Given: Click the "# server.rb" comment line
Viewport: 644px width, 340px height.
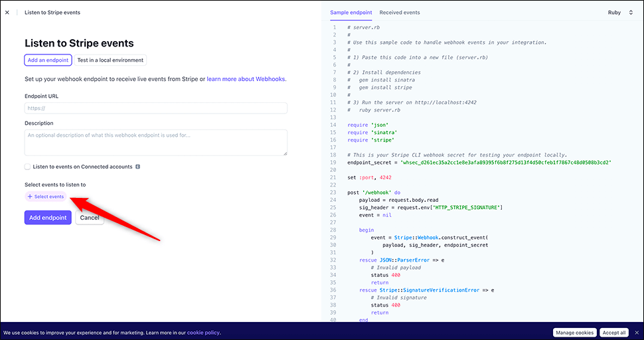Looking at the screenshot, I should point(363,27).
